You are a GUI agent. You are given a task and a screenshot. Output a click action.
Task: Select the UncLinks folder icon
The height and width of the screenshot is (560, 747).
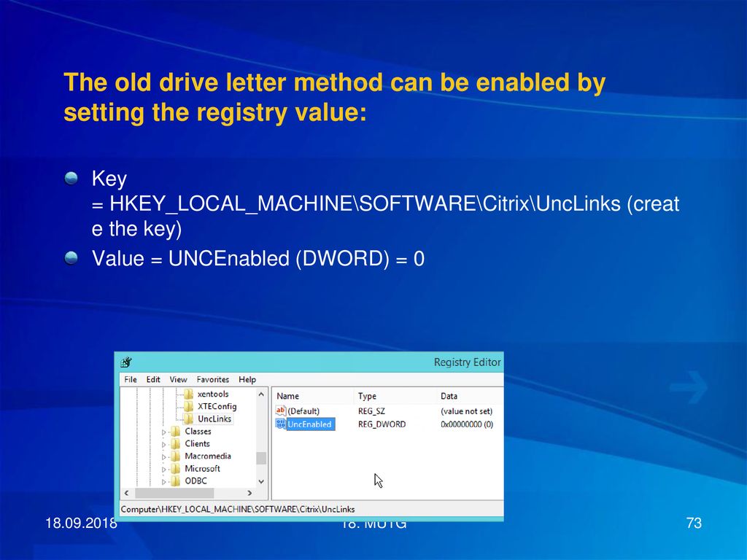click(x=189, y=419)
